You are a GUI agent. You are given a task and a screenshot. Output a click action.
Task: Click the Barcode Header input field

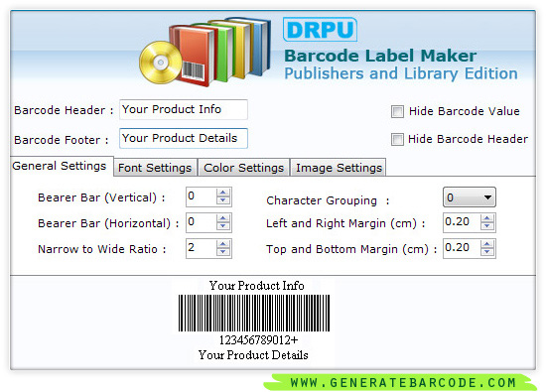click(x=184, y=110)
